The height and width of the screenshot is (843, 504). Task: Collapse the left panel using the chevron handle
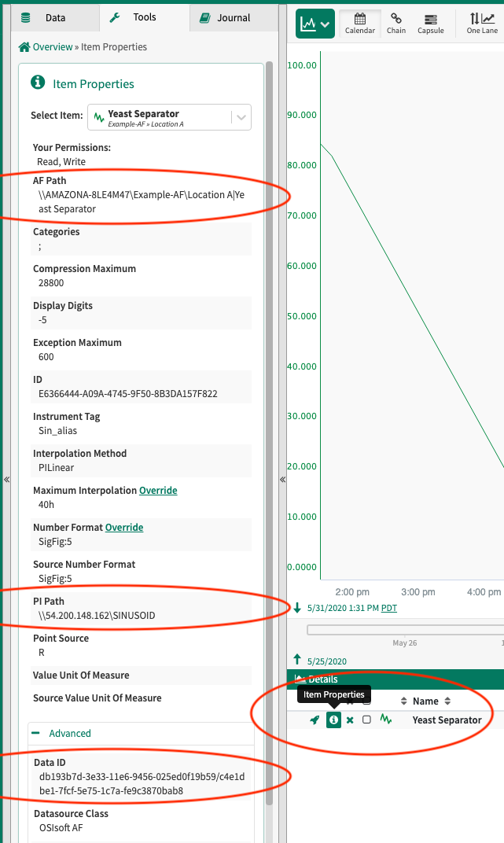coord(7,479)
